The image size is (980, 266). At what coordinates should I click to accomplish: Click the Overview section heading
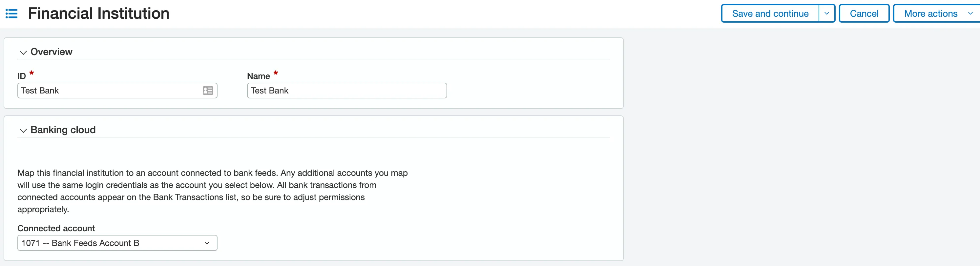click(x=52, y=52)
